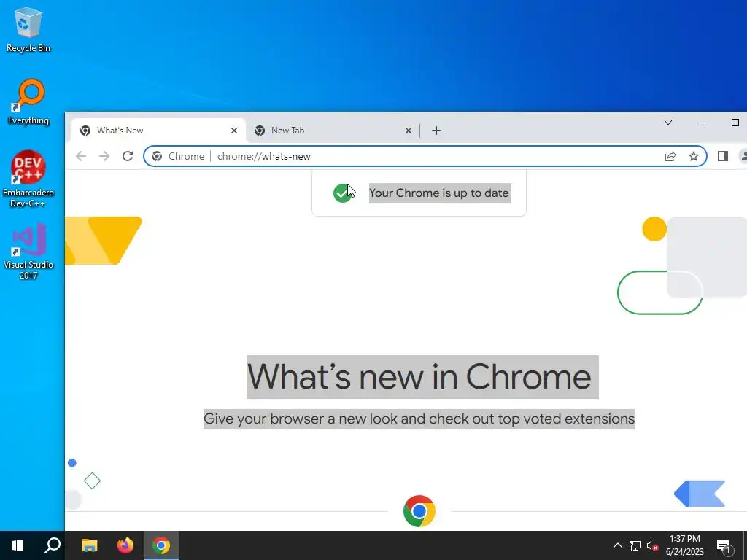Screen dimensions: 747x560
Task: Reload the What's New page
Action: [x=127, y=156]
